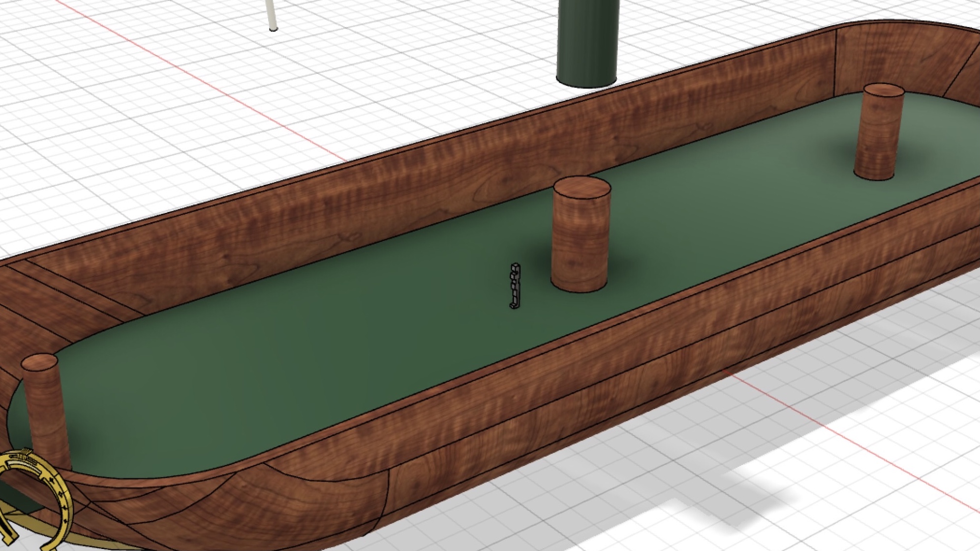Select the center wooden cylinder post
Image resolution: width=980 pixels, height=551 pixels.
tap(581, 235)
